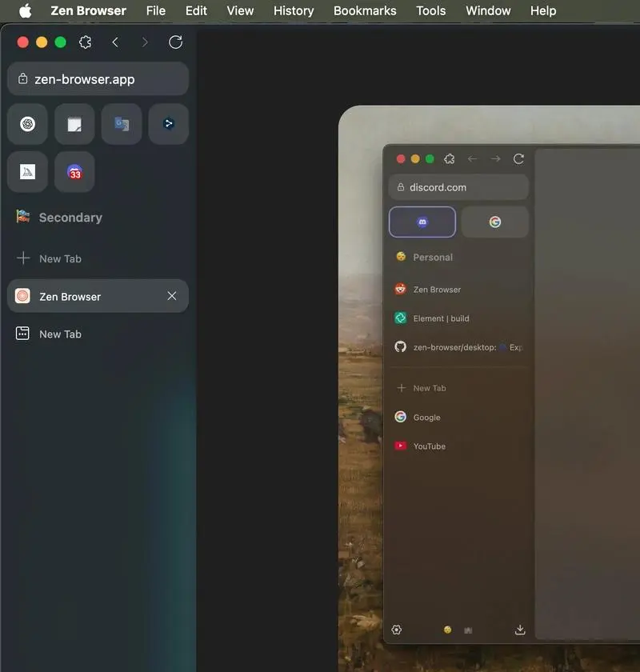Open the Zen Browser application menu
This screenshot has height=672, width=640.
(88, 10)
